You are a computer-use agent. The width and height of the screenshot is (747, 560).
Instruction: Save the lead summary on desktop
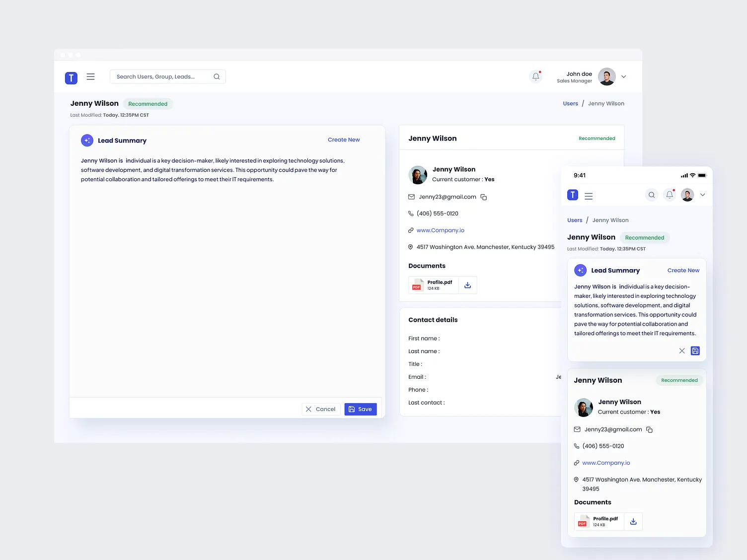pyautogui.click(x=361, y=409)
